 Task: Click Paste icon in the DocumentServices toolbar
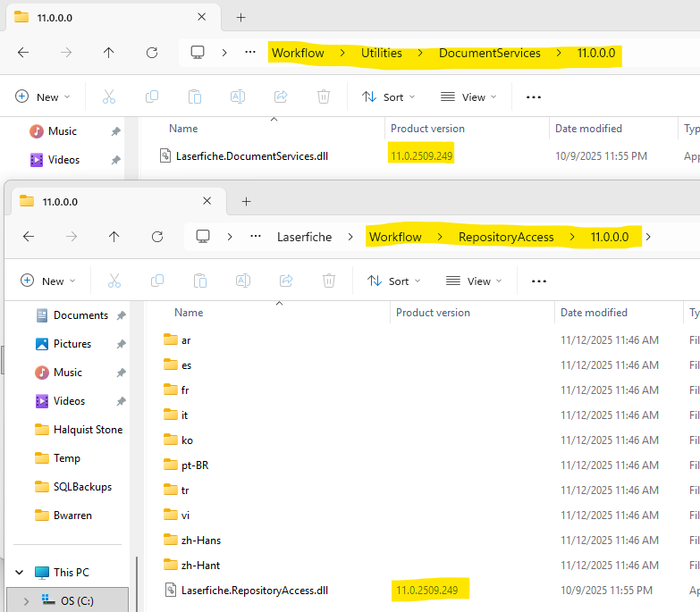point(195,96)
